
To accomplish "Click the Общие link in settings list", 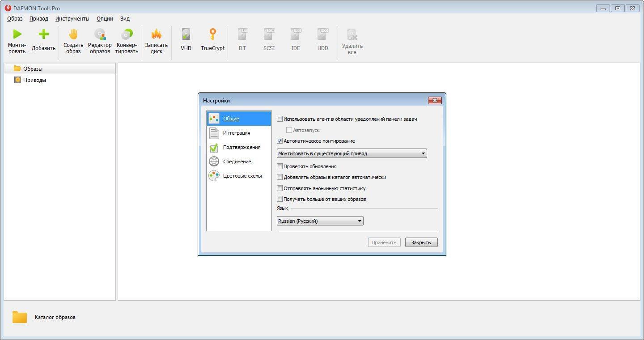I will pos(231,119).
